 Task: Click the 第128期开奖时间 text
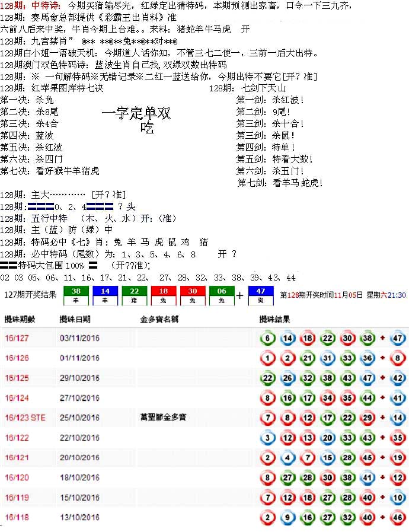pos(343,295)
